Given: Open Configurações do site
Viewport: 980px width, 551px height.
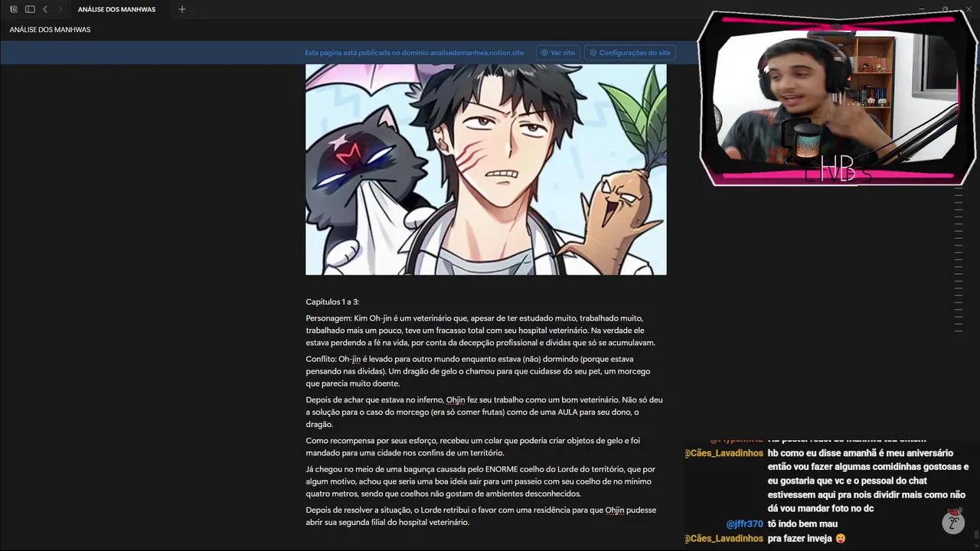Looking at the screenshot, I should pos(629,53).
